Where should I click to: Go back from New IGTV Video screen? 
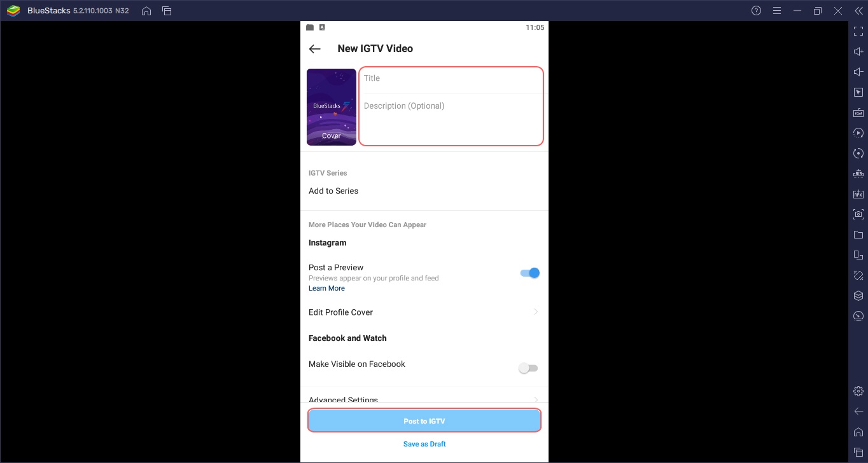[x=314, y=49]
